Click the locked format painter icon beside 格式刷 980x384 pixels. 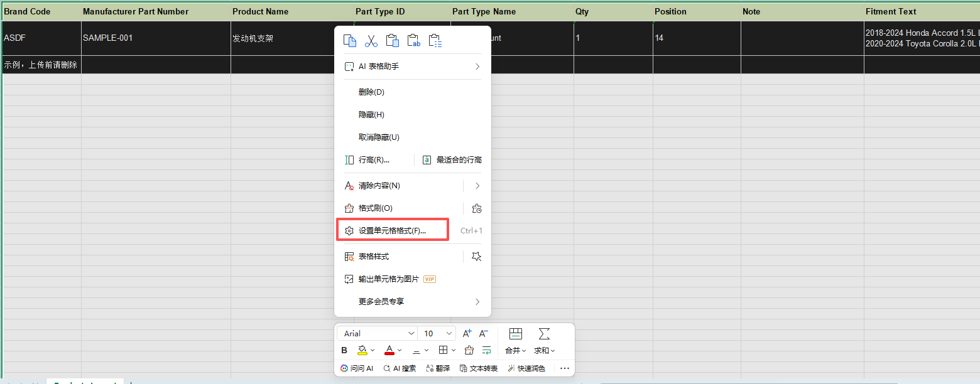coord(477,208)
